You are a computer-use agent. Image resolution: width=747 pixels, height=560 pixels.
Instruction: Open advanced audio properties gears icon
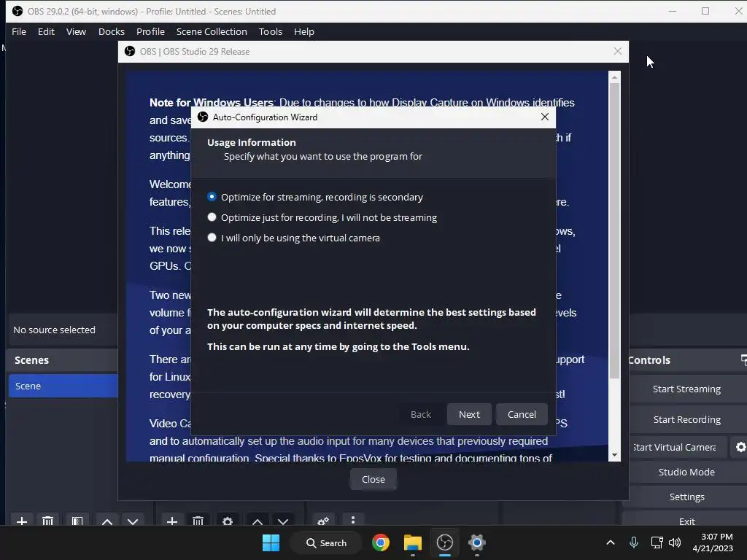click(323, 521)
